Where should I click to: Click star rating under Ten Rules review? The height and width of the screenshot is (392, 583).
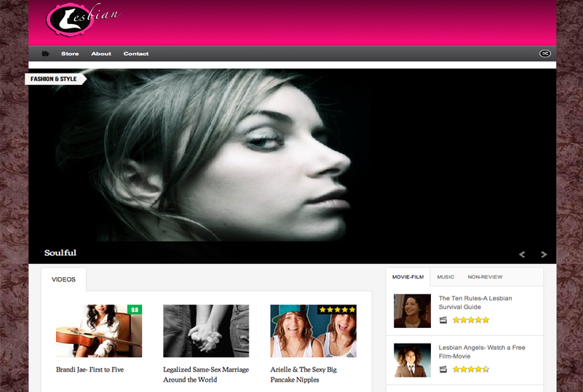[x=471, y=320]
